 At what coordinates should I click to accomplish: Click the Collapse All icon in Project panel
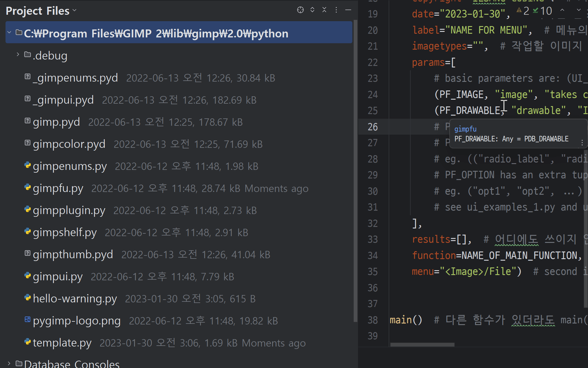324,10
